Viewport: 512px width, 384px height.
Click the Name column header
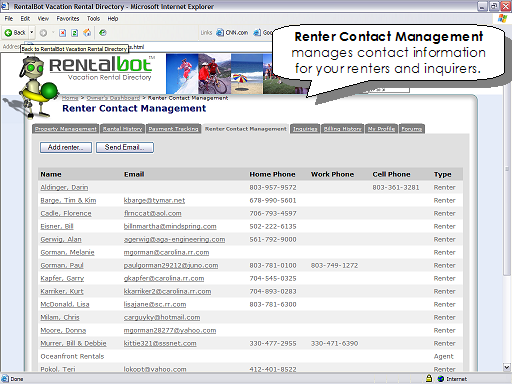click(51, 174)
